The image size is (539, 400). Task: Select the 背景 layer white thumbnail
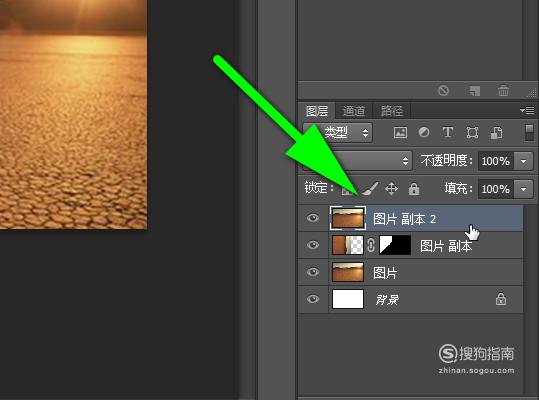348,299
